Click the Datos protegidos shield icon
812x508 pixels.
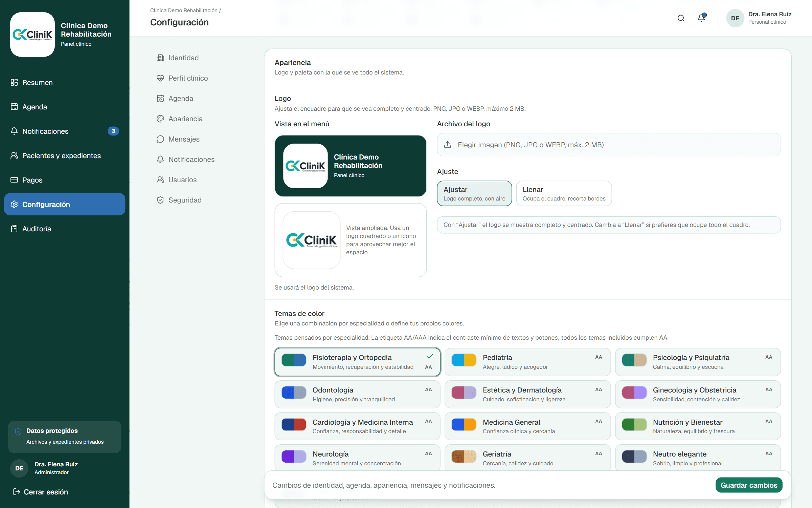coord(18,431)
